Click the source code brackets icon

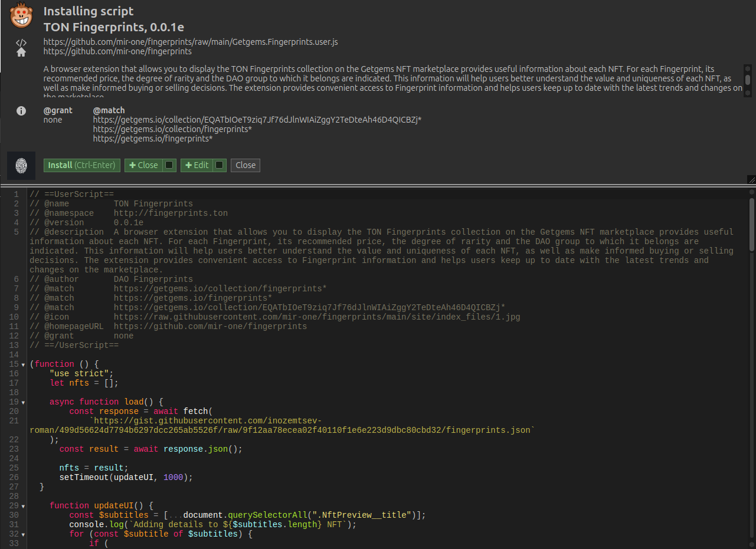pyautogui.click(x=21, y=42)
